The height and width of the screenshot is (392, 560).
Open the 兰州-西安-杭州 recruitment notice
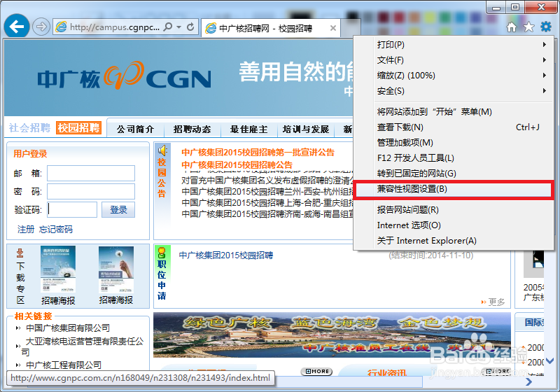[x=267, y=192]
